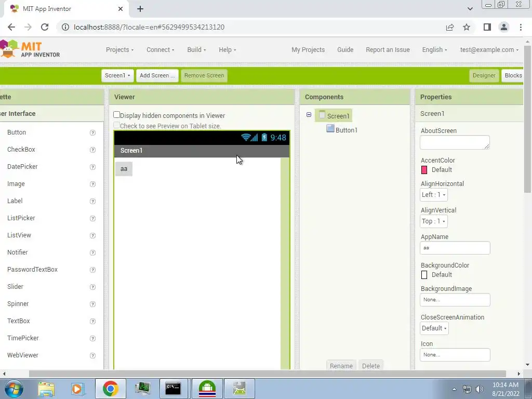Click Report an Issue link
The image size is (532, 399).
pyautogui.click(x=388, y=49)
